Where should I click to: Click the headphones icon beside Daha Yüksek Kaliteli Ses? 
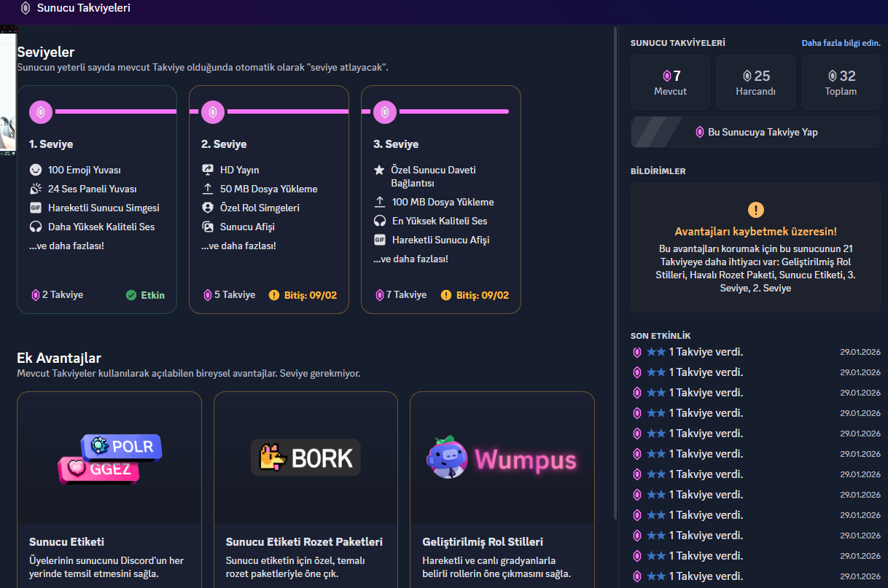36,227
